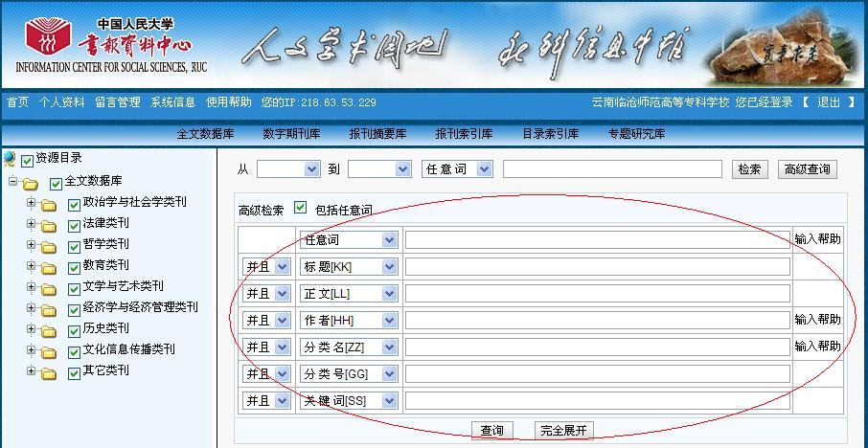Click the folder icon for 法律类刊
Screen dimensions: 868x448
click(49, 225)
